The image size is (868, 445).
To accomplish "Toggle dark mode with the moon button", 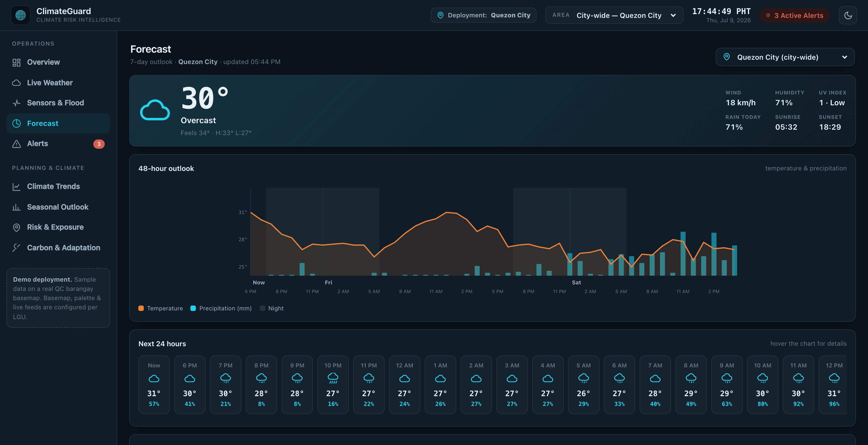I will (848, 15).
